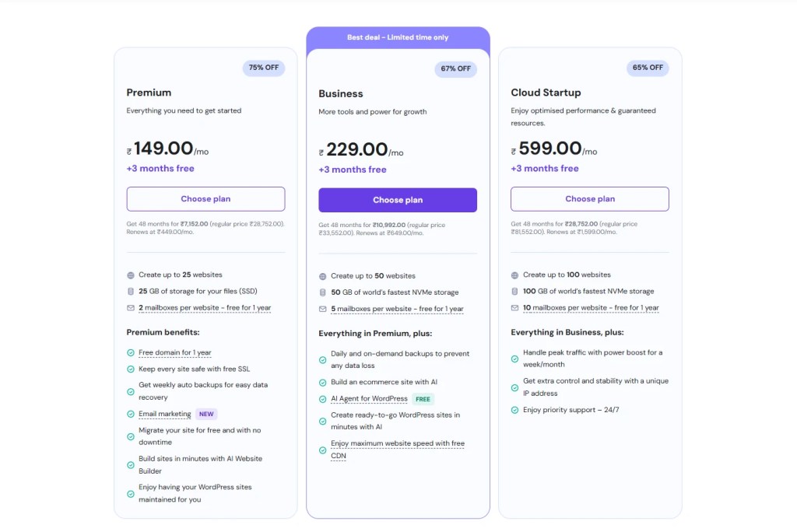Open Email marketing feature link
Image resolution: width=797 pixels, height=532 pixels.
(164, 414)
